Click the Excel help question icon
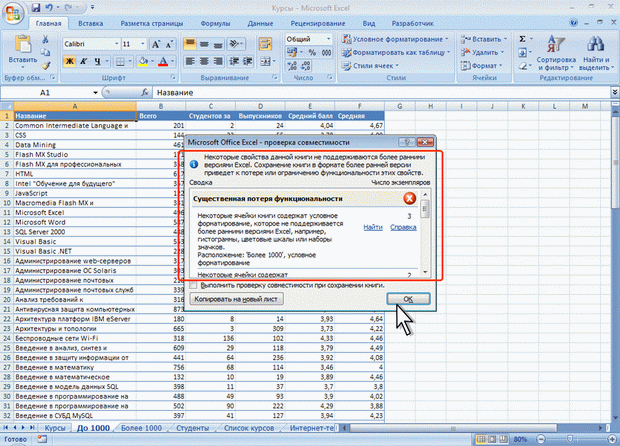 point(573,23)
